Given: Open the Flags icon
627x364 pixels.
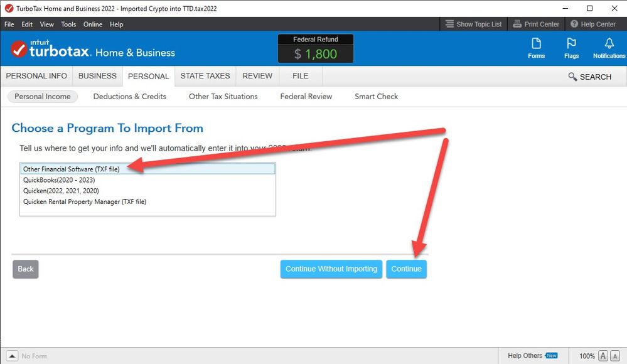Looking at the screenshot, I should 571,48.
